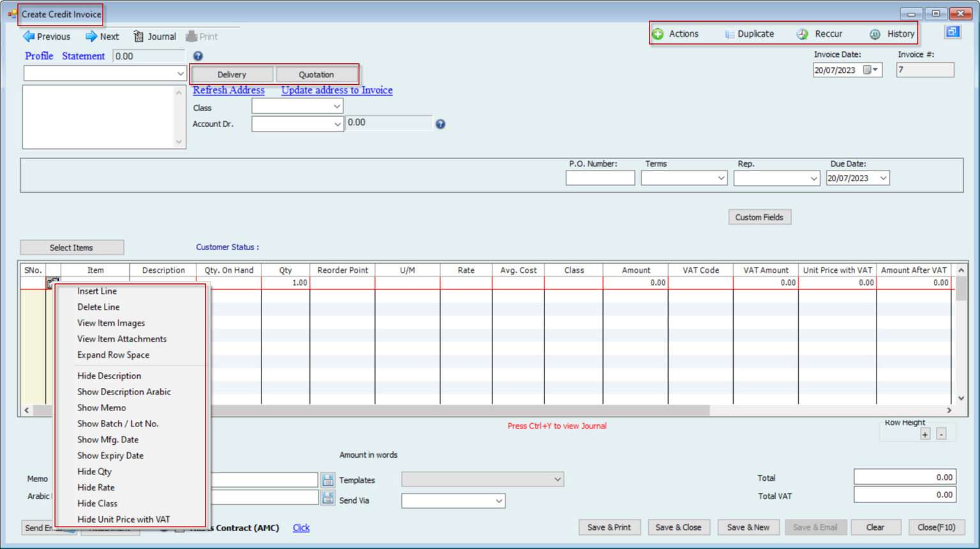Click the P.O. Number input field
Image resolution: width=980 pixels, height=549 pixels.
pos(600,178)
